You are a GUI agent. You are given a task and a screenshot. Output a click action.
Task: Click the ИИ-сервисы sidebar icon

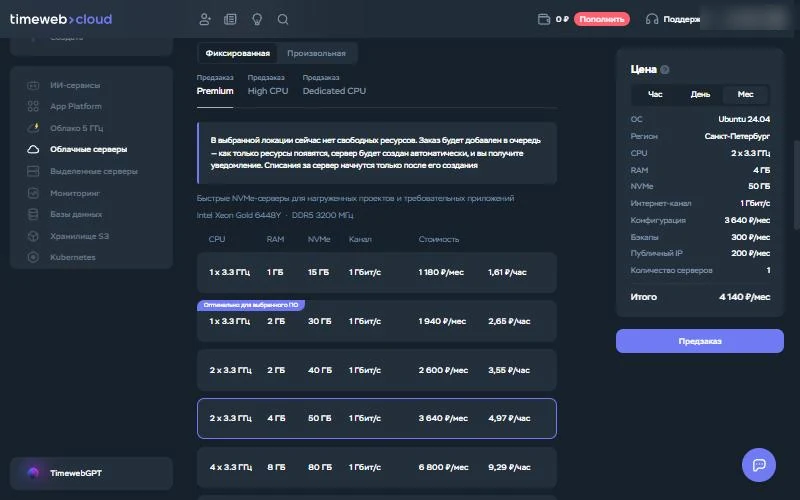pos(33,85)
